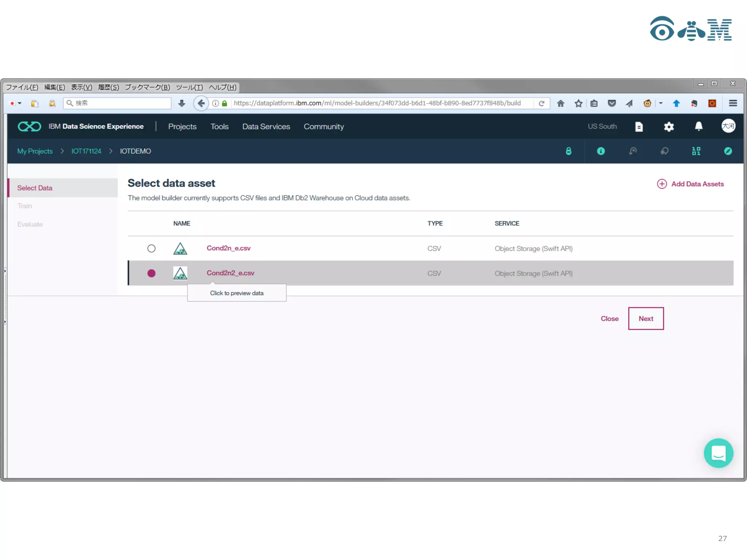Go to the IOT171124 breadcrumb link

pyautogui.click(x=86, y=151)
